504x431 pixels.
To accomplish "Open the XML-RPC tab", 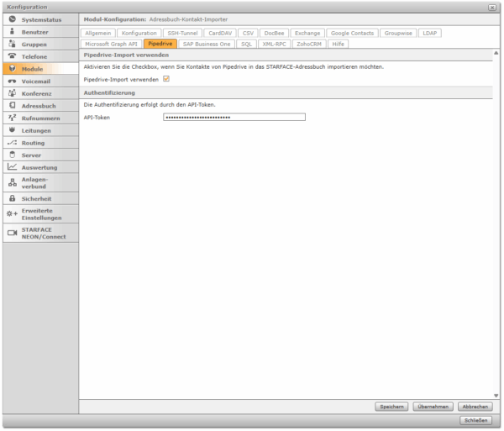I will click(x=274, y=44).
